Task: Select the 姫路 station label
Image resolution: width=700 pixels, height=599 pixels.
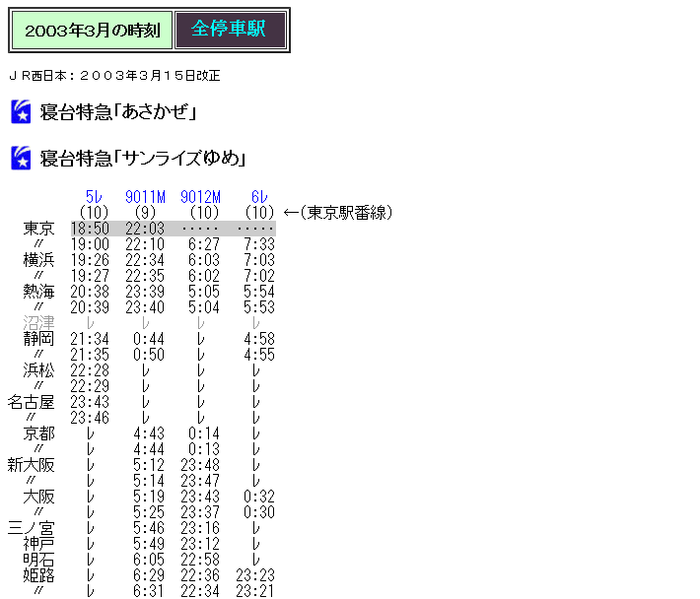Action: 38,575
